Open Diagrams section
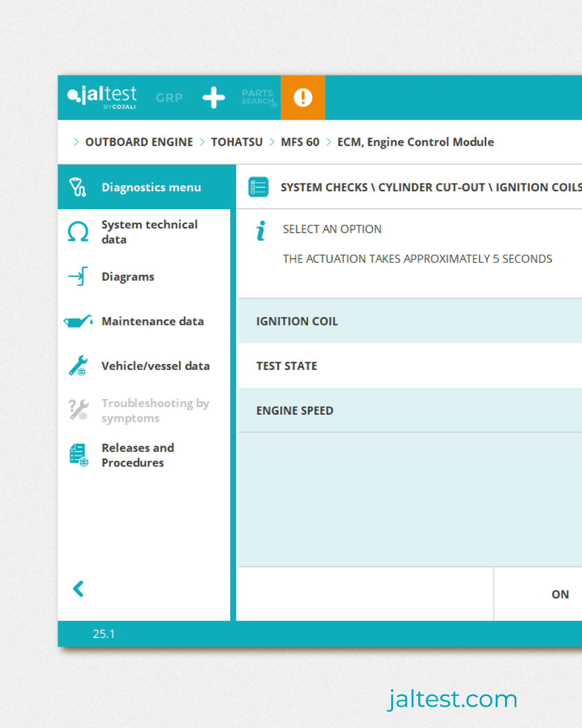582x728 pixels. (x=144, y=277)
